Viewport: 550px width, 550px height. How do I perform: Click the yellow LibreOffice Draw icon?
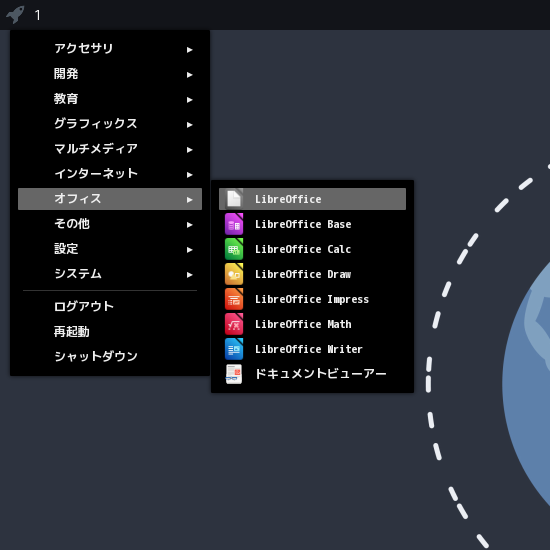[234, 274]
